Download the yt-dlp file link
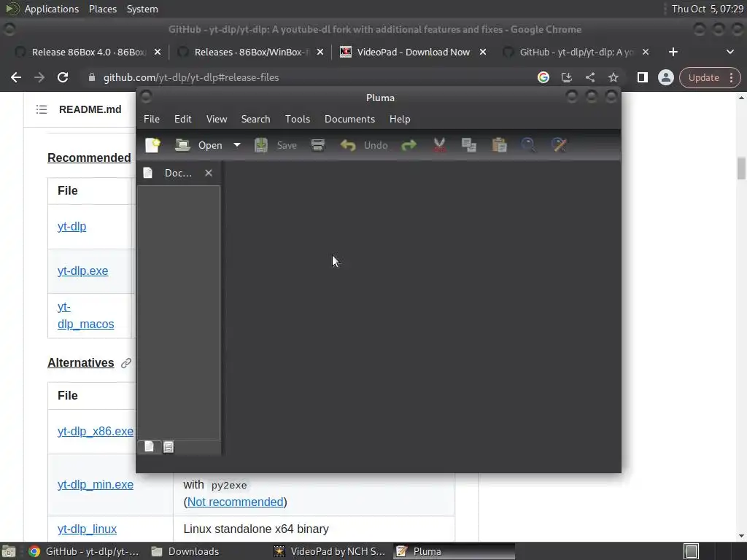The image size is (747, 560). pos(72,226)
